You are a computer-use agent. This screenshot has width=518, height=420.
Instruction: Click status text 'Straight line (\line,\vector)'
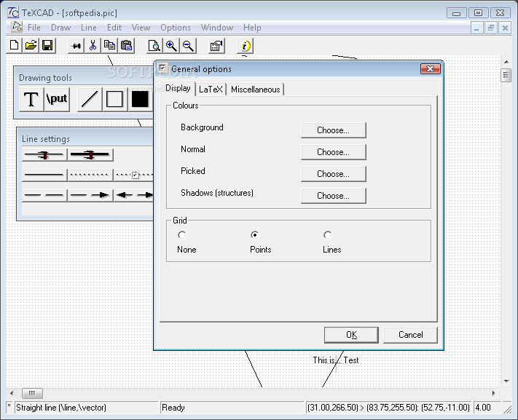click(x=61, y=408)
